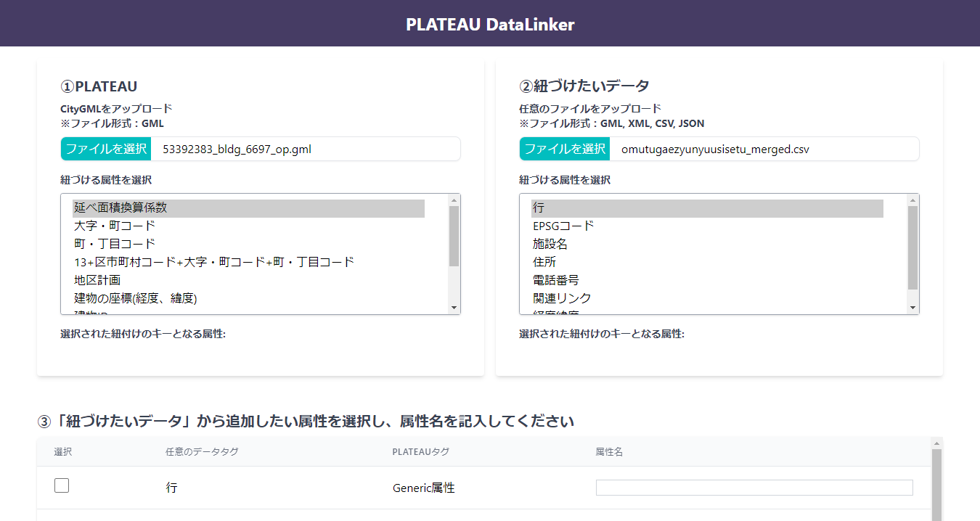The width and height of the screenshot is (980, 521).
Task: Select 地区計画 attribute
Action: point(248,280)
